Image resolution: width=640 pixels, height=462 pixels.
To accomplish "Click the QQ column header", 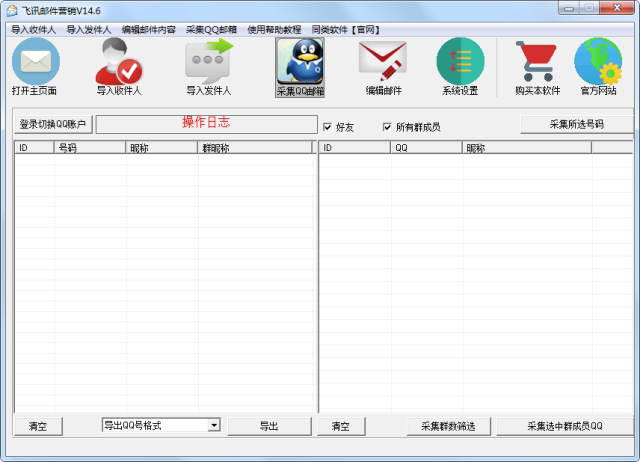I will [x=426, y=148].
